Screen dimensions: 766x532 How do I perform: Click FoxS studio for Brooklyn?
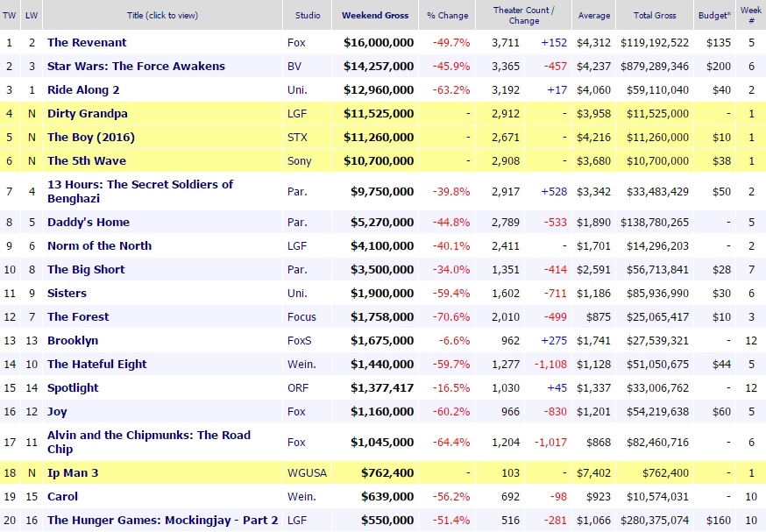[x=299, y=341]
